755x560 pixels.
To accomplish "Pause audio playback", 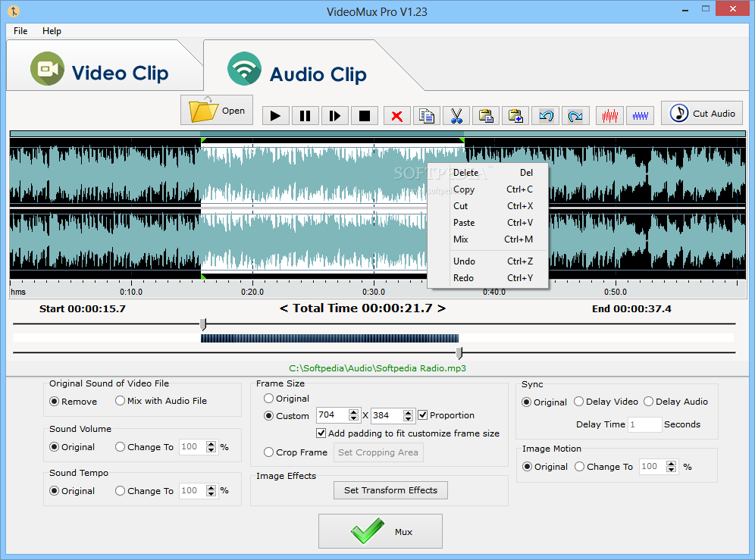I will tap(305, 116).
